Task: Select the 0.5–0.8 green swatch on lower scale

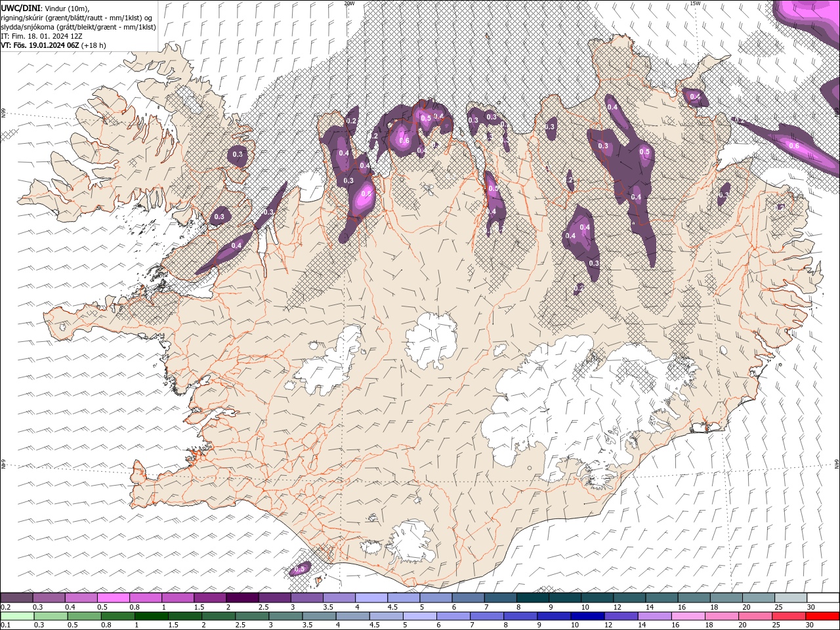Action: (85, 616)
